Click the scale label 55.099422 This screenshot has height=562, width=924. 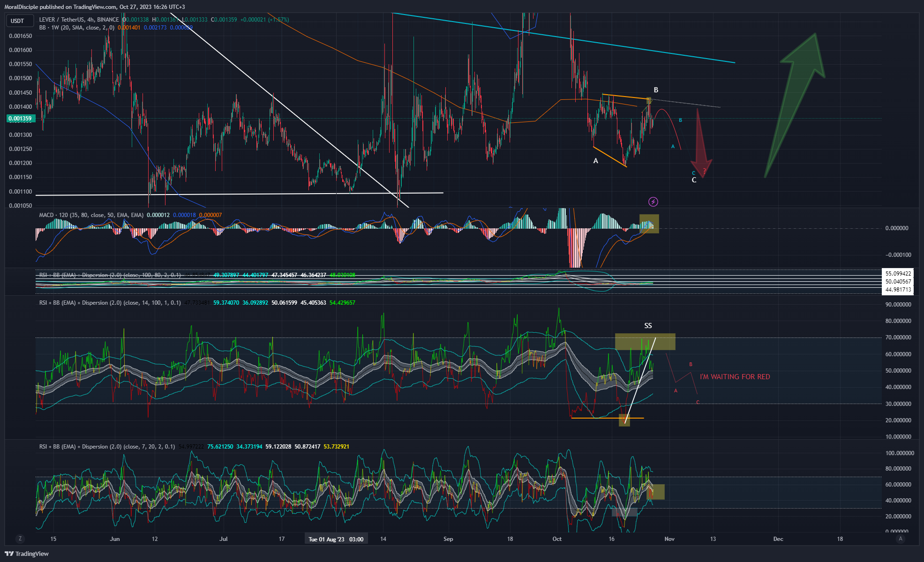898,274
